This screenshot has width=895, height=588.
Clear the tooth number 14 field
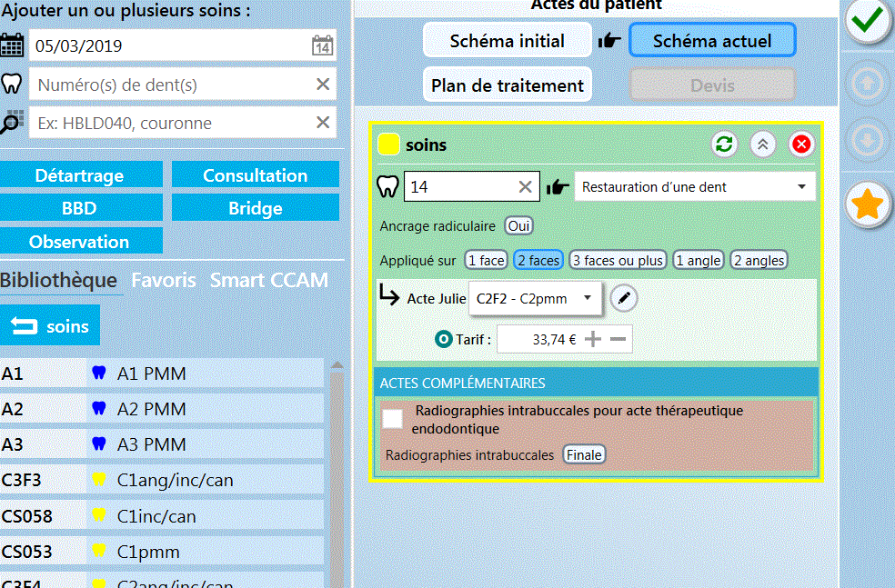(x=525, y=187)
